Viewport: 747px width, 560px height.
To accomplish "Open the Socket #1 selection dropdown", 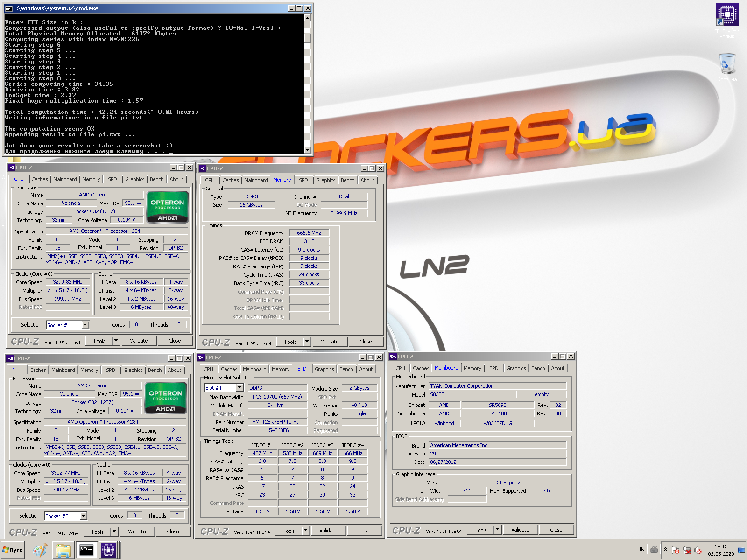I will (x=85, y=325).
